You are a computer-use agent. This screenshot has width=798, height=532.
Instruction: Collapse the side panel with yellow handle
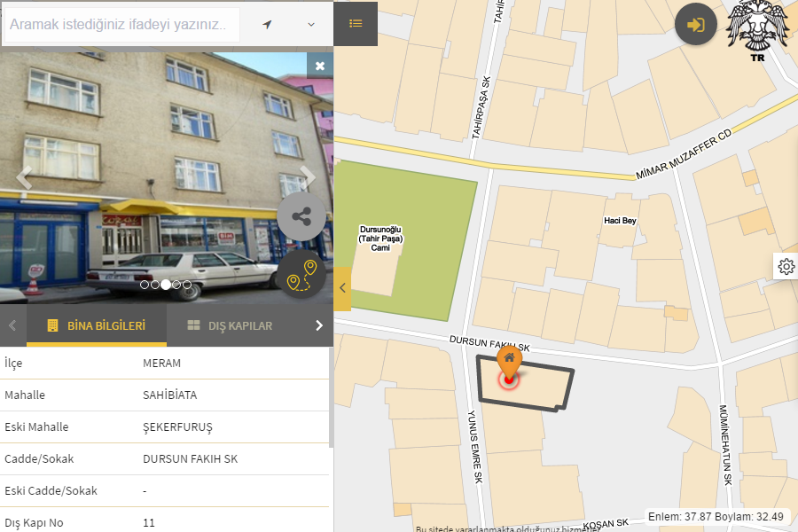(x=342, y=288)
